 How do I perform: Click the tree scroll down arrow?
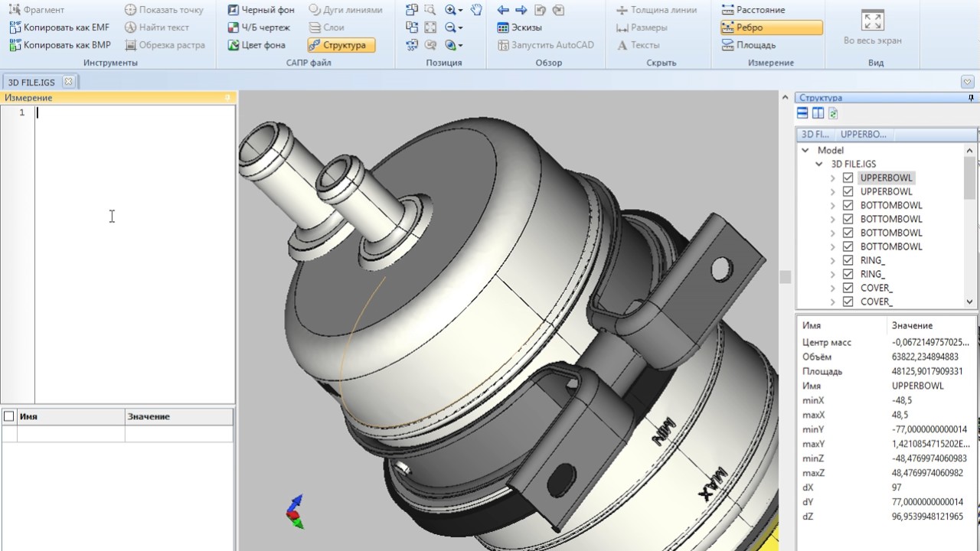(969, 302)
